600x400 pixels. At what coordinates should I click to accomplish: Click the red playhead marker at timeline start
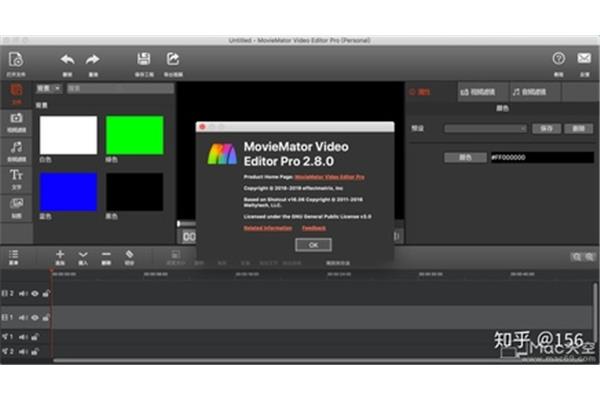coord(52,271)
